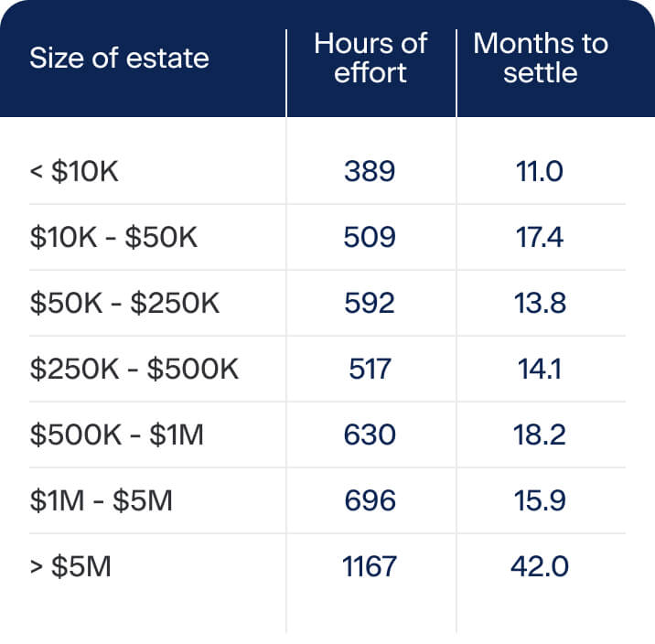Click the 42.0 months value
The height and width of the screenshot is (644, 655).
[540, 566]
